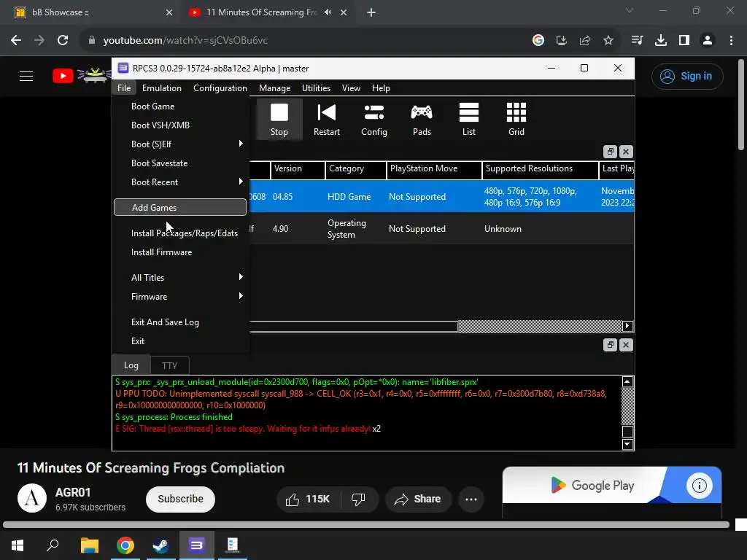747x560 pixels.
Task: Open a new Chrome tab
Action: pyautogui.click(x=371, y=12)
